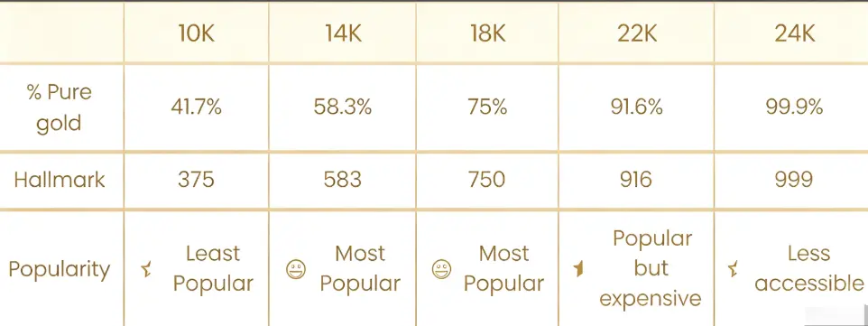Click the smiley icon in 14K popularity
The height and width of the screenshot is (326, 868).
point(296,270)
